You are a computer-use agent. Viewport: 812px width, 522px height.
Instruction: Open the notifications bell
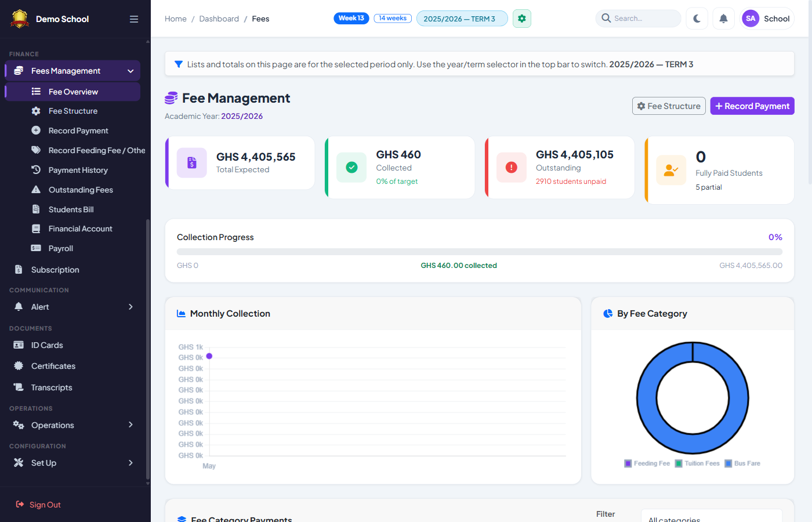coord(723,19)
